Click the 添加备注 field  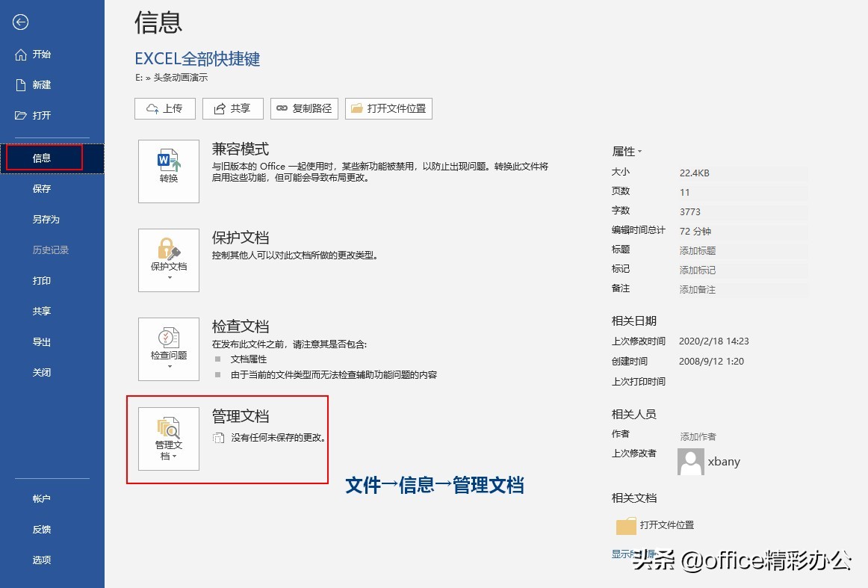click(743, 290)
